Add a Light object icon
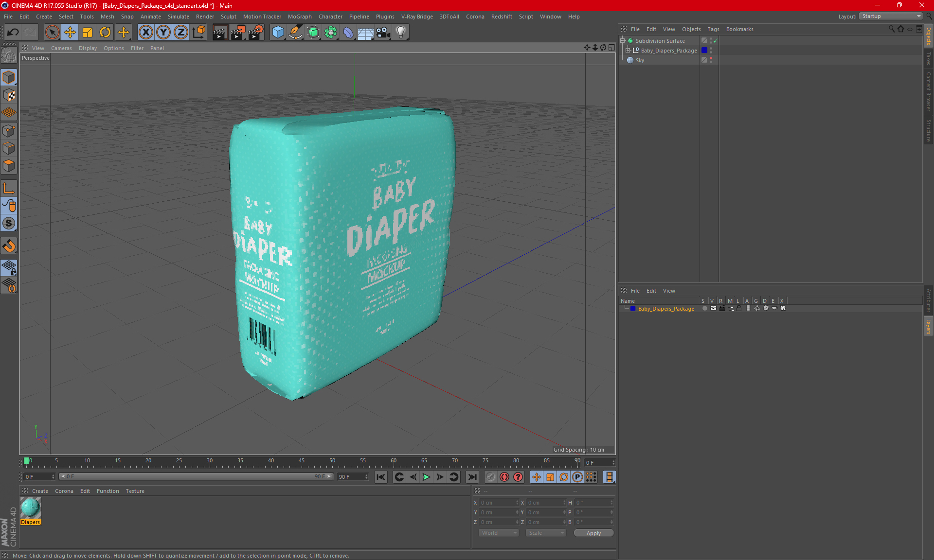 point(401,32)
